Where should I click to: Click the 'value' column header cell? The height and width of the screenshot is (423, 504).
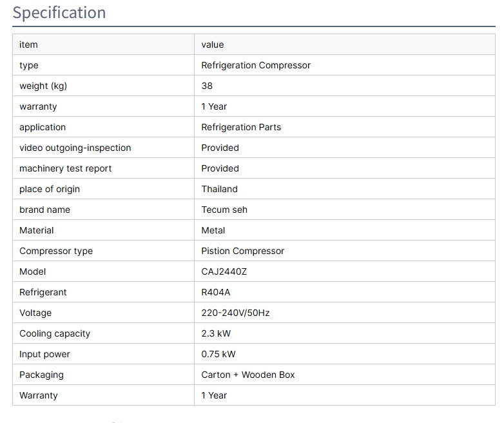coord(213,44)
